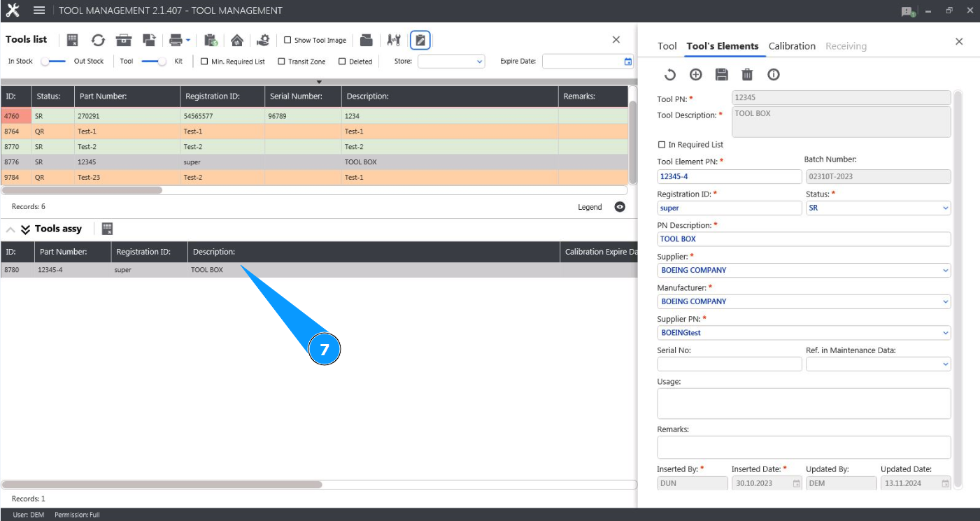Switch to the Tool tab
The width and height of the screenshot is (980, 521).
point(667,46)
